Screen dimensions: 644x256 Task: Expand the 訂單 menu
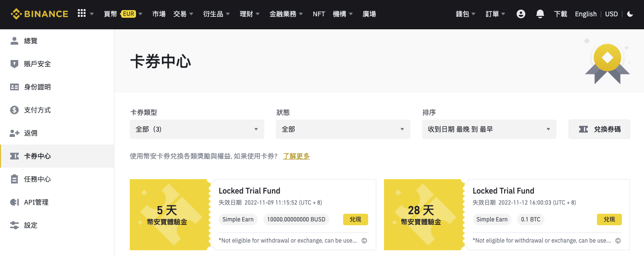495,14
